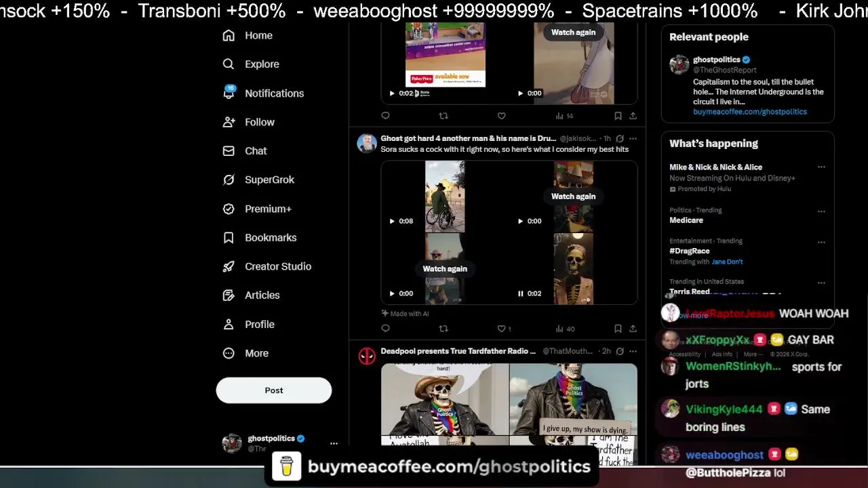The height and width of the screenshot is (488, 868).
Task: View analytics showing 40 views
Action: [564, 329]
